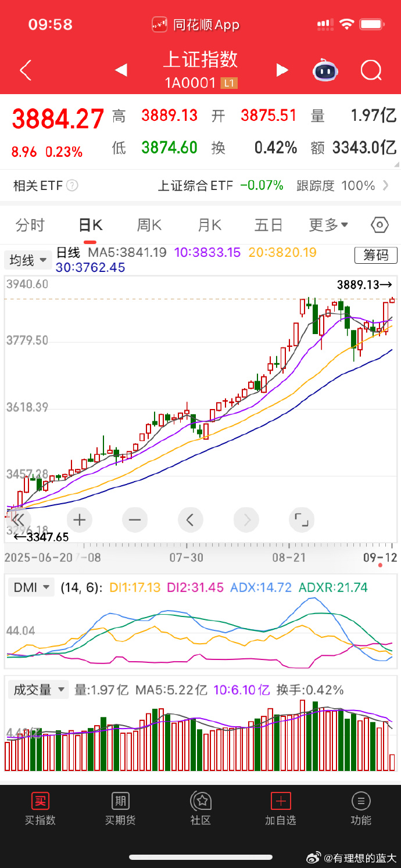Screen dimensions: 401x868
Task: Tap the volume MA5:5.22亿 value
Action: [x=171, y=690]
